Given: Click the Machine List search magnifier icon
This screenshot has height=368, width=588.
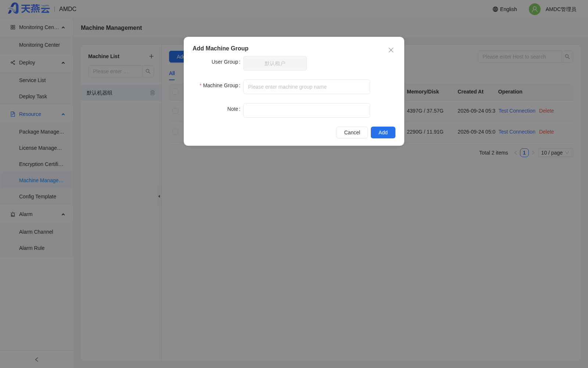Looking at the screenshot, I should point(148,71).
